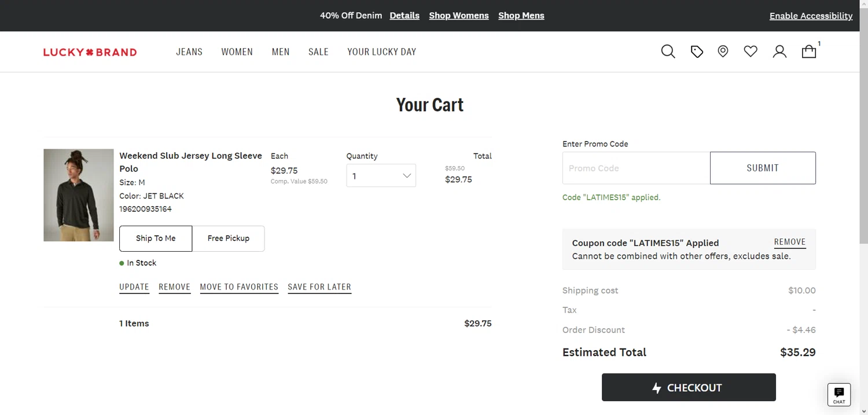
Task: Click the price tag offers icon
Action: point(697,52)
